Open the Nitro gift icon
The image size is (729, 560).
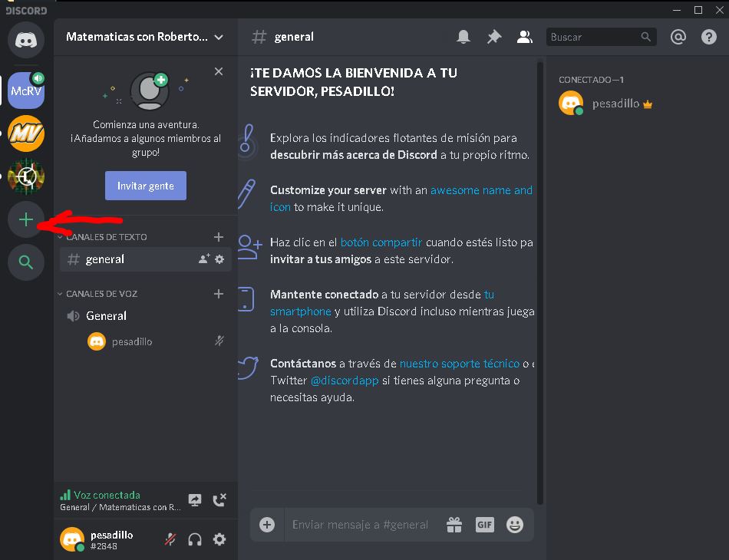tap(454, 525)
